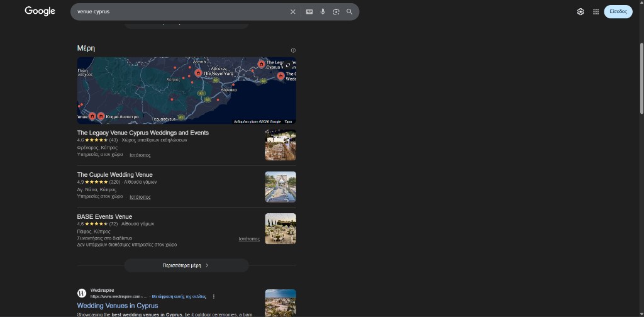Search by image with the camera lens icon

[336, 12]
